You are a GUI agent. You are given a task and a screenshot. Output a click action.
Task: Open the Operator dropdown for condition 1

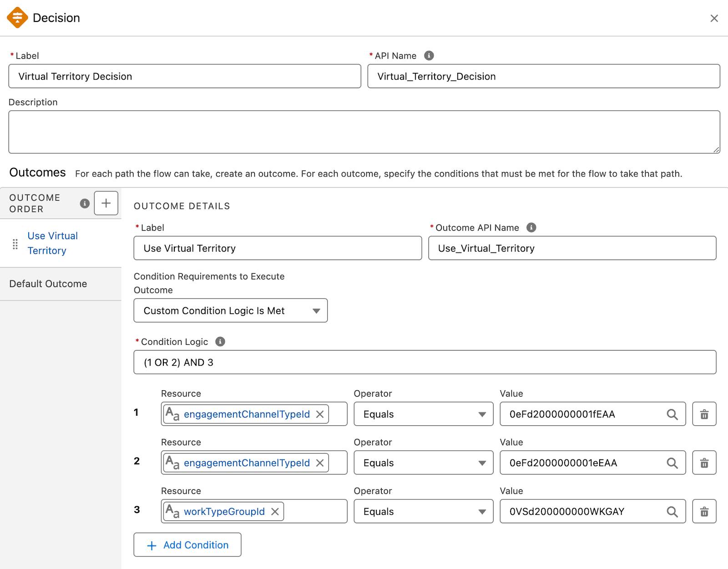(423, 414)
